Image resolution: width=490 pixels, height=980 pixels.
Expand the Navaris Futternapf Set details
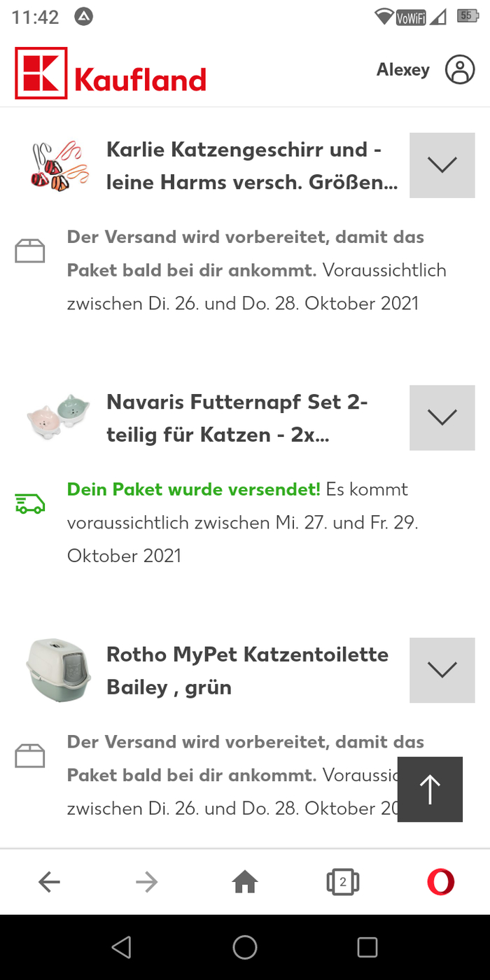(442, 418)
